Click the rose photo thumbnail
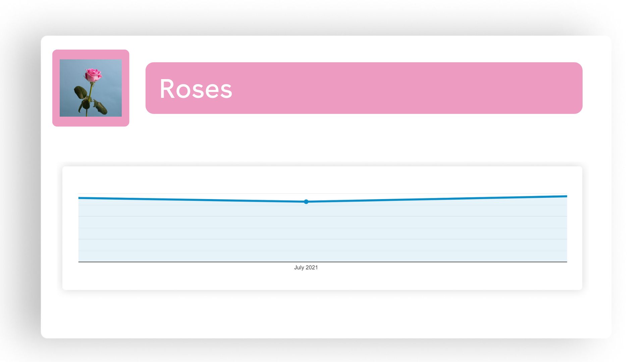The height and width of the screenshot is (362, 644). pos(91,88)
